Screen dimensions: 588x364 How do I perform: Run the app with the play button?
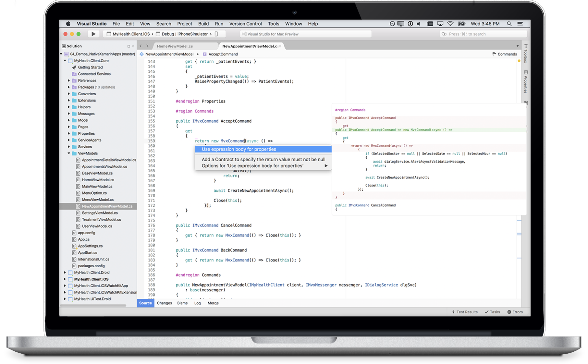pyautogui.click(x=93, y=34)
